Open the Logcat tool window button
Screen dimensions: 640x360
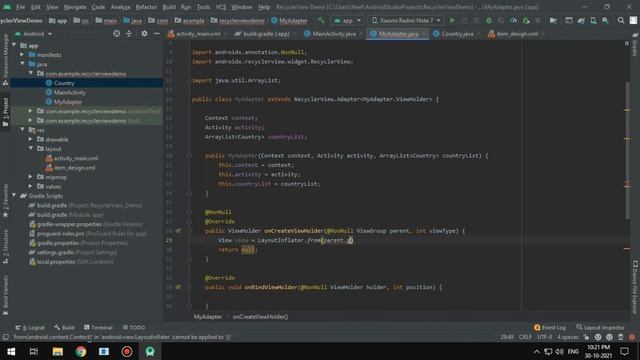pos(30,327)
